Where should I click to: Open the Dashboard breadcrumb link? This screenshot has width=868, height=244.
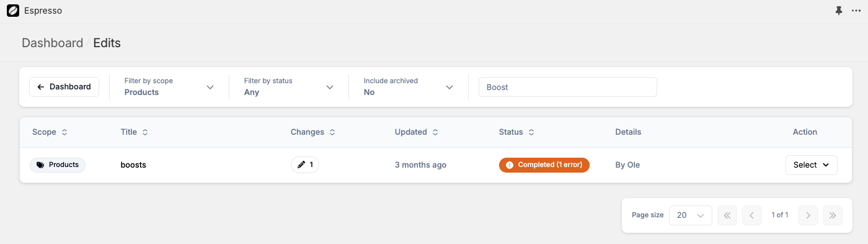click(52, 43)
